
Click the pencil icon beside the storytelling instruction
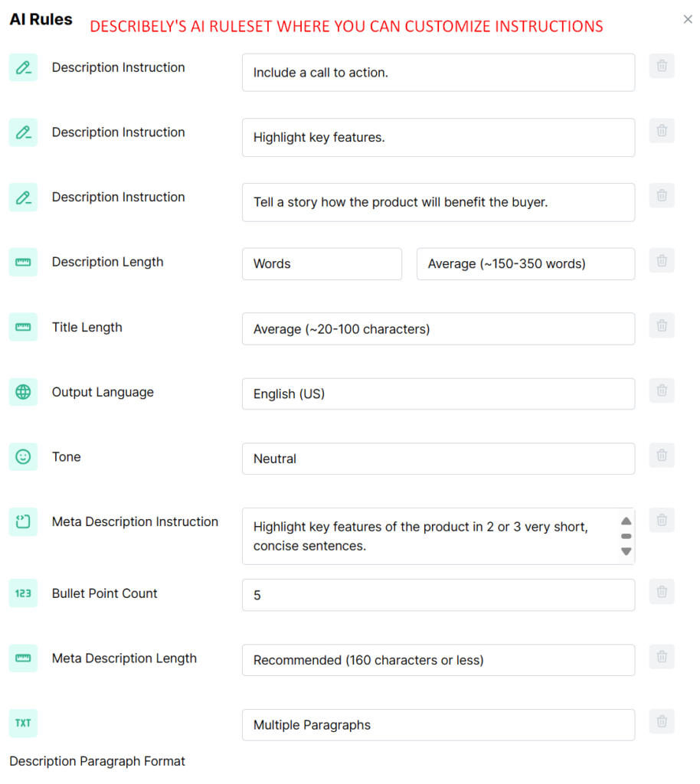pyautogui.click(x=23, y=197)
